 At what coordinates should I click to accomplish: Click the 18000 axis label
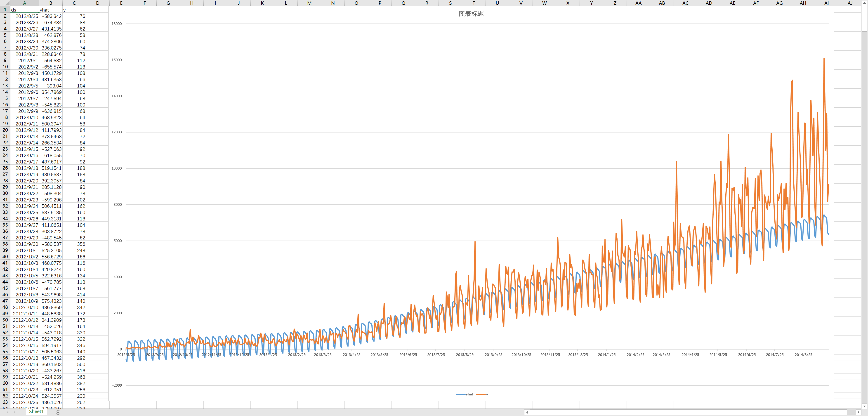(x=117, y=24)
